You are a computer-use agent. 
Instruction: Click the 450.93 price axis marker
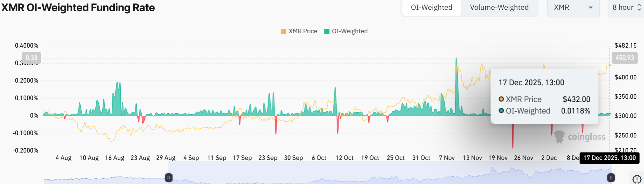(x=624, y=58)
